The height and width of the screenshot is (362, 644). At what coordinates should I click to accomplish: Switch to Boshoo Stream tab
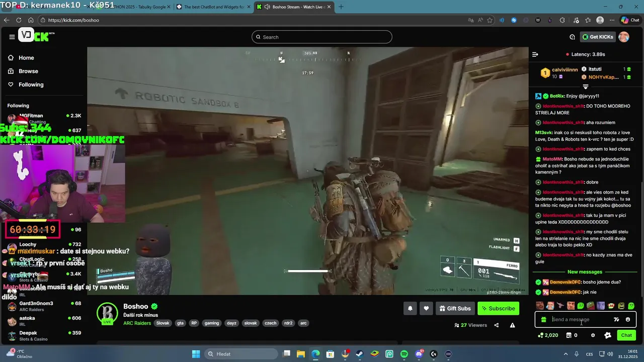click(x=293, y=7)
